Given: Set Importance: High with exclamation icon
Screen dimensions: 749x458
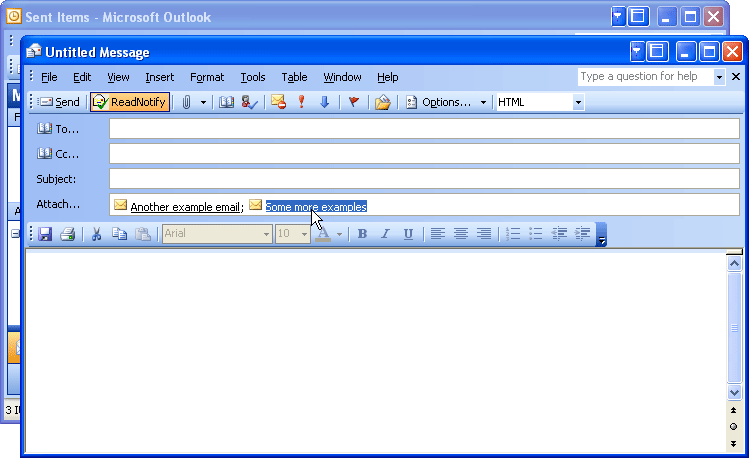Looking at the screenshot, I should click(301, 102).
